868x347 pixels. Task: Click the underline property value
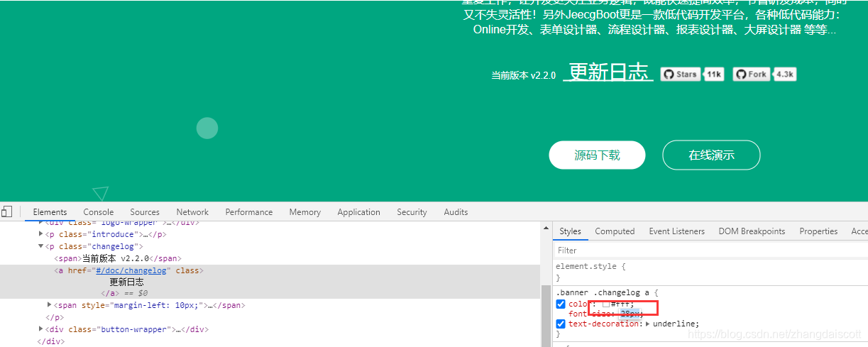pyautogui.click(x=674, y=324)
